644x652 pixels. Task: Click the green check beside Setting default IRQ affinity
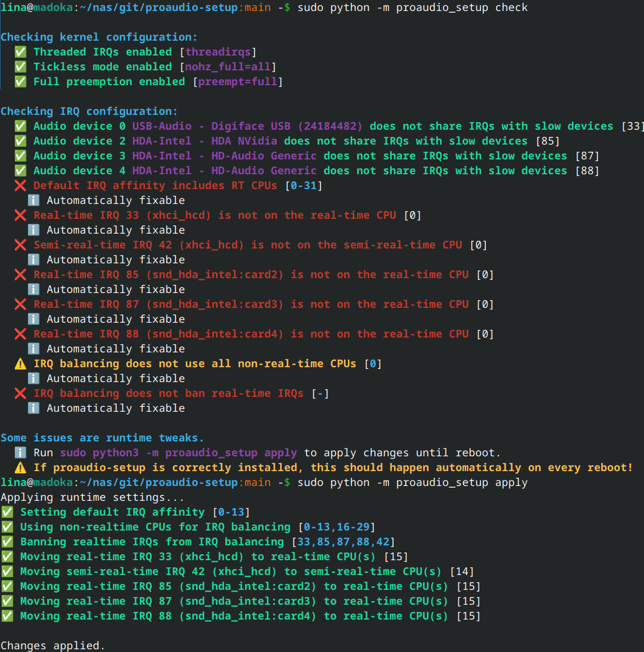coord(7,512)
